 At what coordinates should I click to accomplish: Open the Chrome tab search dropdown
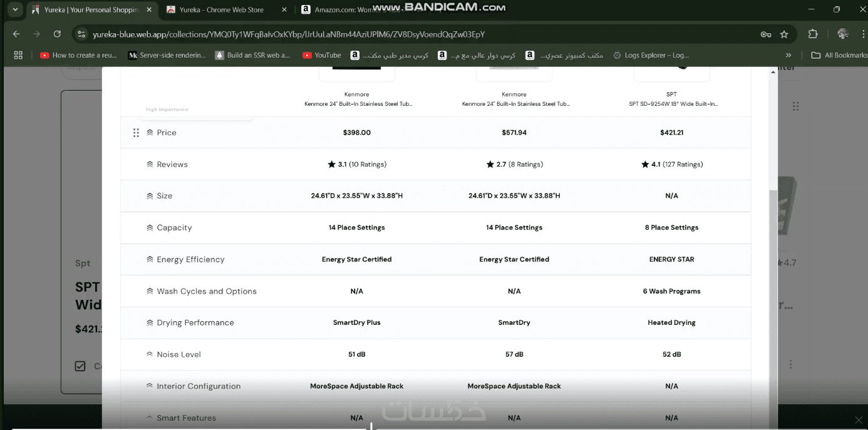[x=15, y=9]
